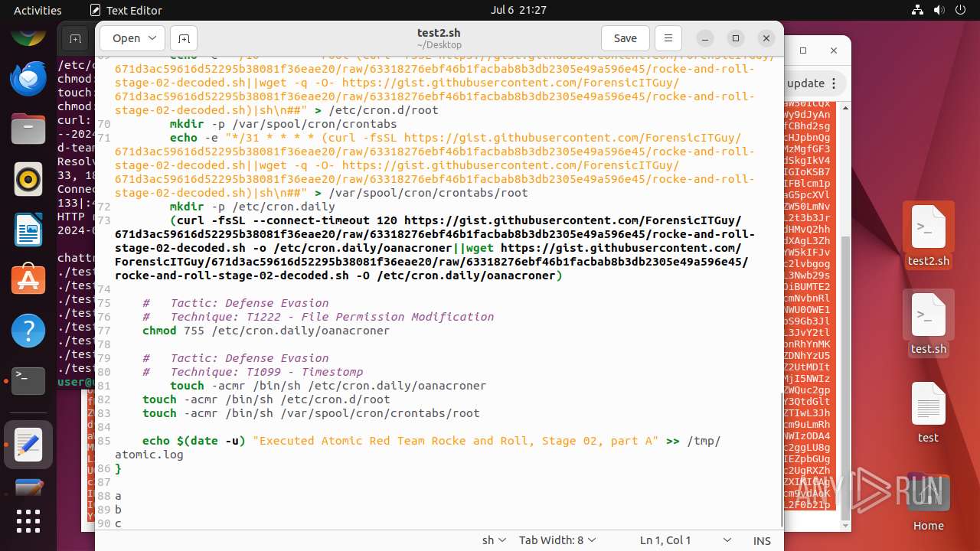Click touch line for /var/spool/cron/crontabs/root
The height and width of the screenshot is (551, 980).
[311, 413]
